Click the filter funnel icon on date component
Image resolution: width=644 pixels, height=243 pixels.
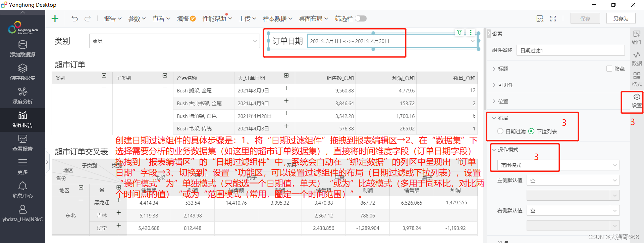coord(459,32)
